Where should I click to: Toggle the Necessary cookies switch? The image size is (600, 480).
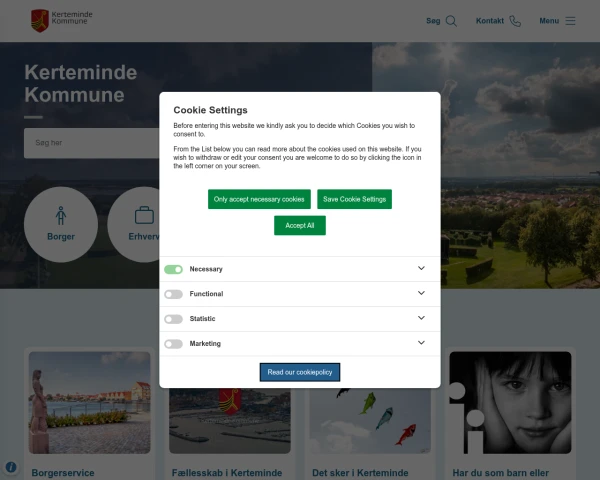click(174, 269)
